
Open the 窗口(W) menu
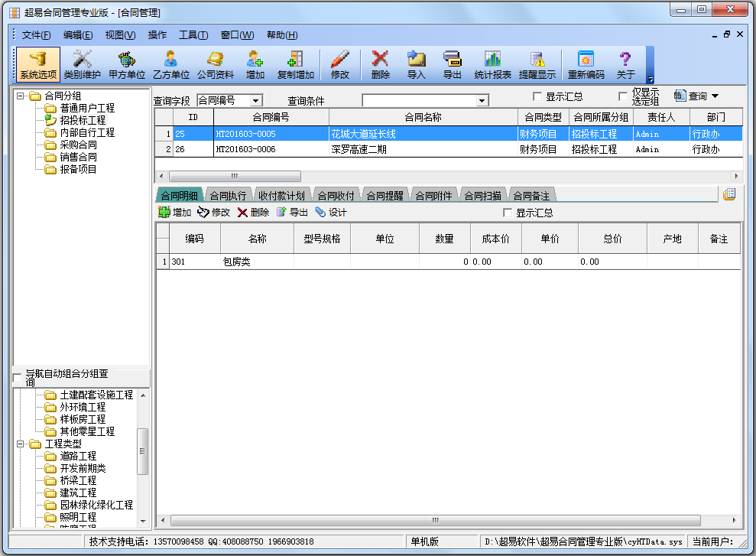point(237,34)
